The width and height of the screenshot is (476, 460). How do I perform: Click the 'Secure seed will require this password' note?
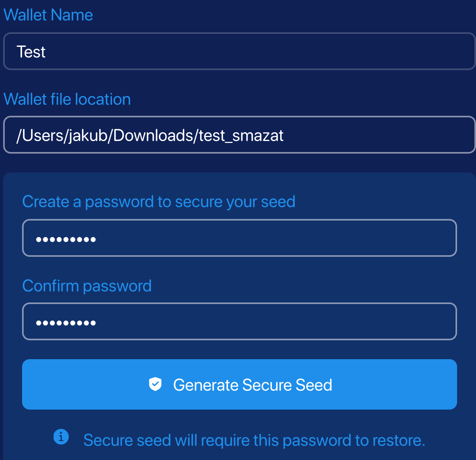pyautogui.click(x=254, y=440)
